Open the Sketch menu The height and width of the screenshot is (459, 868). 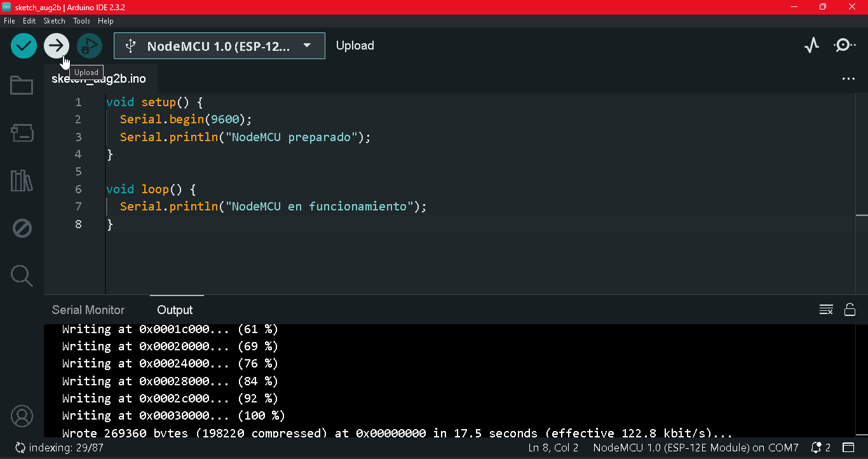click(54, 20)
